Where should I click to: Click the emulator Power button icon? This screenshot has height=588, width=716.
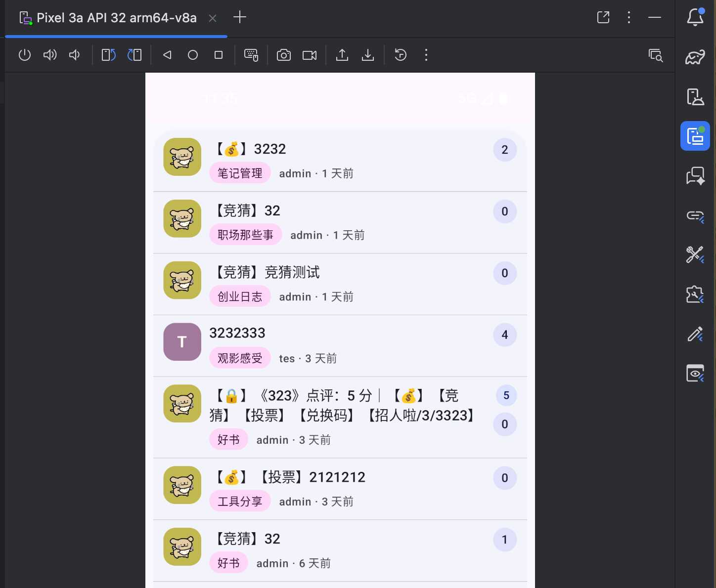(x=25, y=55)
